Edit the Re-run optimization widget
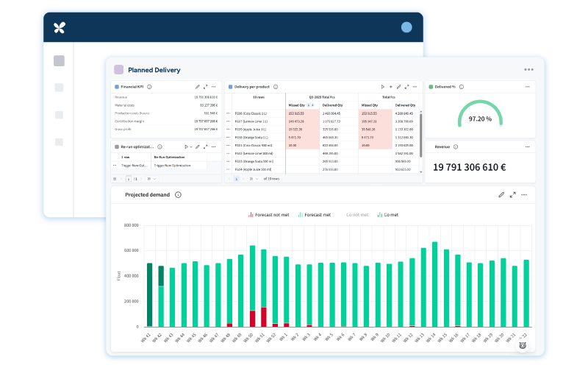 pyautogui.click(x=197, y=146)
